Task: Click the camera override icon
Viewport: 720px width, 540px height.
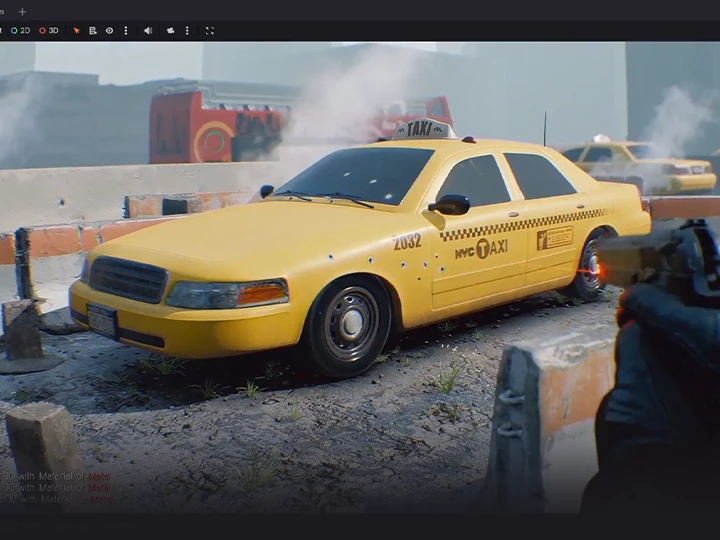Action: coord(170,31)
